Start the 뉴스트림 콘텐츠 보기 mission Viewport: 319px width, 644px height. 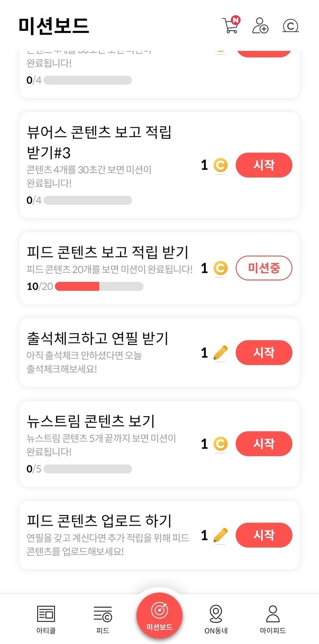click(264, 443)
